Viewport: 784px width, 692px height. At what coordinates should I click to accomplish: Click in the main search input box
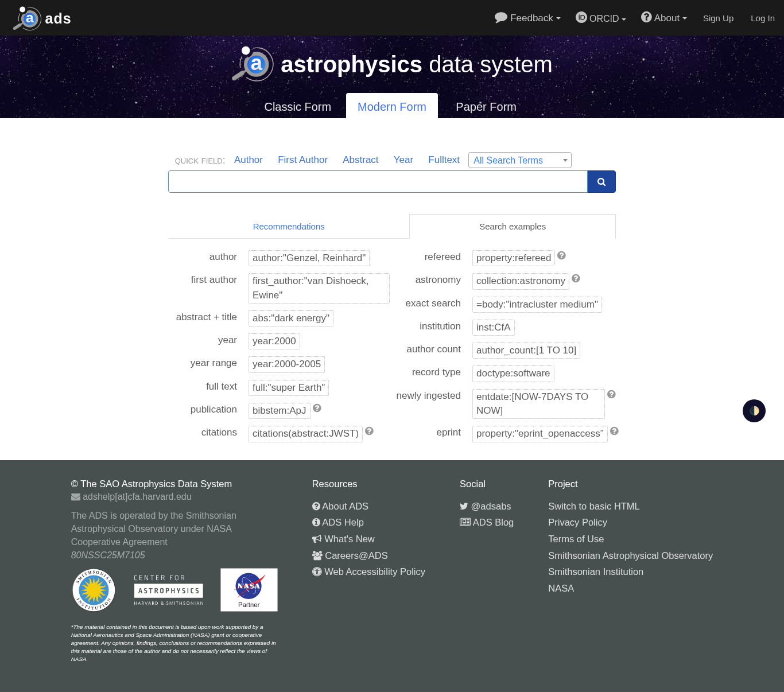[x=378, y=182]
